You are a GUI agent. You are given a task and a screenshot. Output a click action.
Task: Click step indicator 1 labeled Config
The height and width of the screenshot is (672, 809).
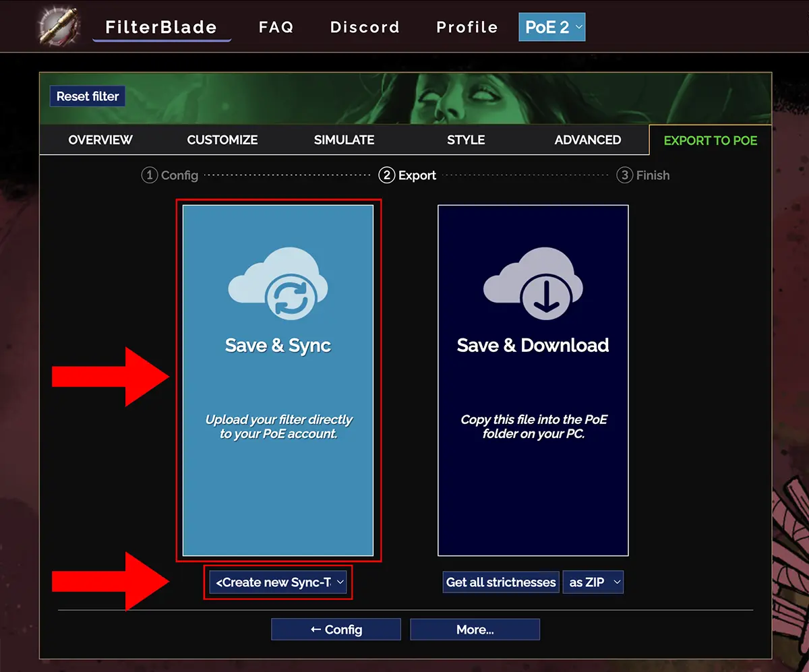pyautogui.click(x=170, y=175)
